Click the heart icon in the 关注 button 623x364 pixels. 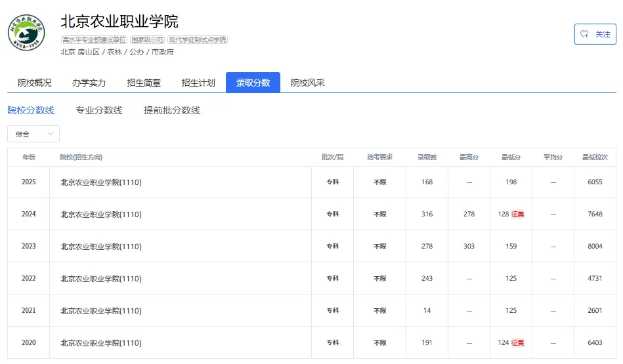tap(584, 34)
